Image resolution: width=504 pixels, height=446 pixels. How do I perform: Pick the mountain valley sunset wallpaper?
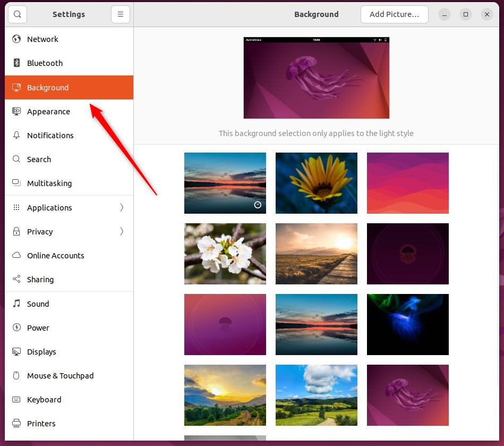[x=225, y=395]
